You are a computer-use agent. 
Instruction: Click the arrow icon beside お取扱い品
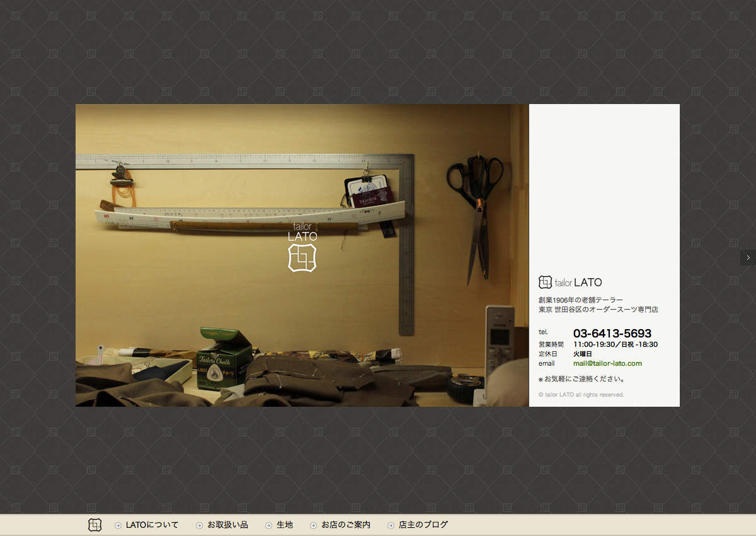coord(199,525)
